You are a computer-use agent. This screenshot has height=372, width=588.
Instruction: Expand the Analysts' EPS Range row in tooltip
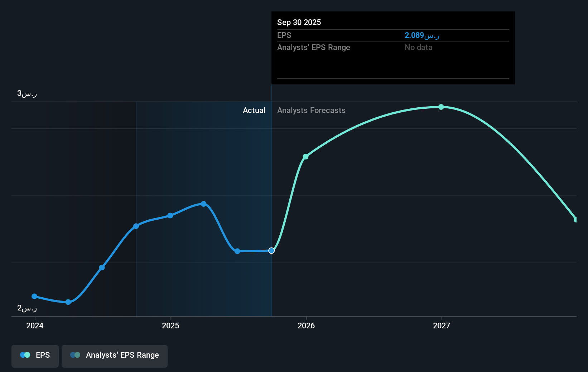[313, 47]
